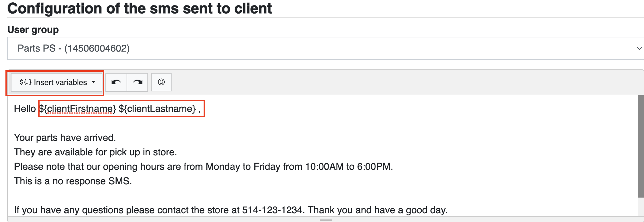Click "This is a no response SMS." line

tap(73, 181)
